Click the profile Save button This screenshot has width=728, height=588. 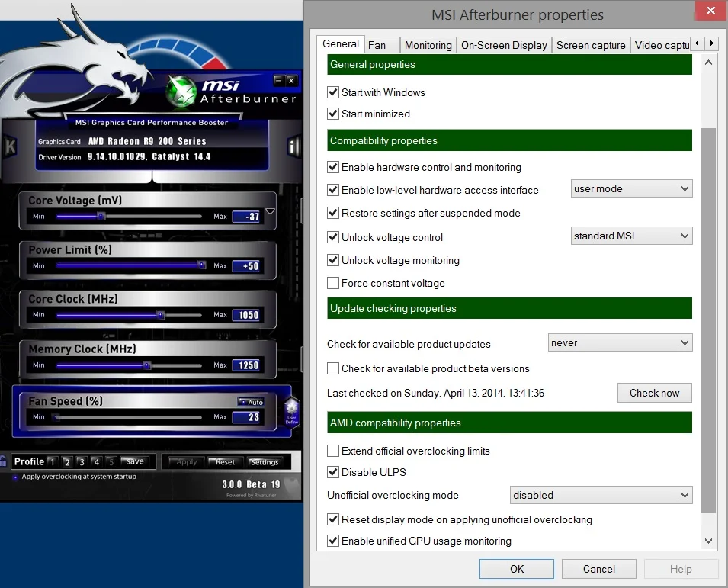tap(133, 461)
